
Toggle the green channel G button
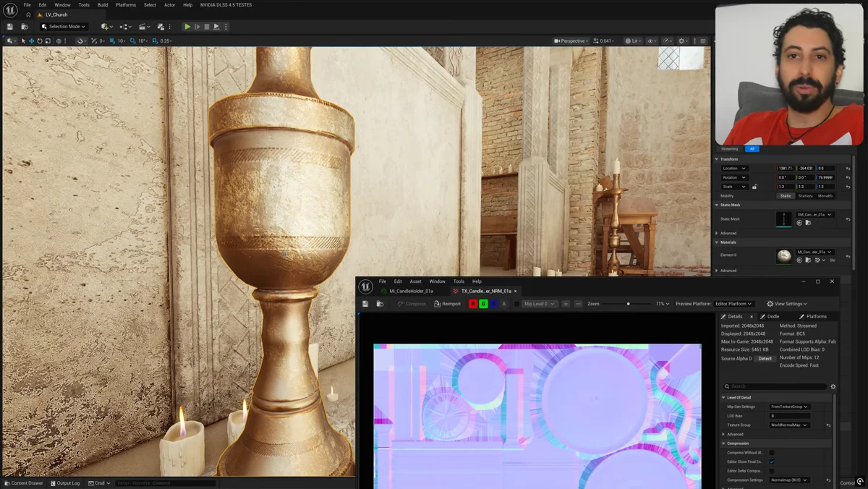point(483,304)
